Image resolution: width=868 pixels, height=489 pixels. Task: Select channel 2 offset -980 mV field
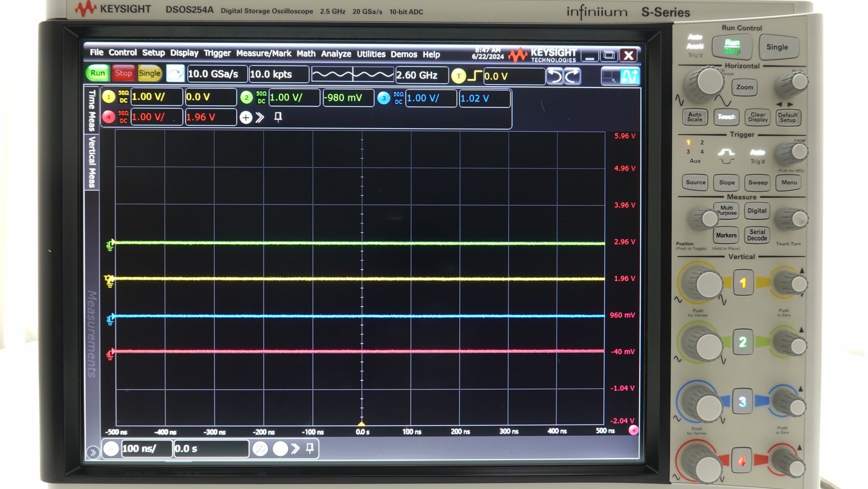point(348,98)
